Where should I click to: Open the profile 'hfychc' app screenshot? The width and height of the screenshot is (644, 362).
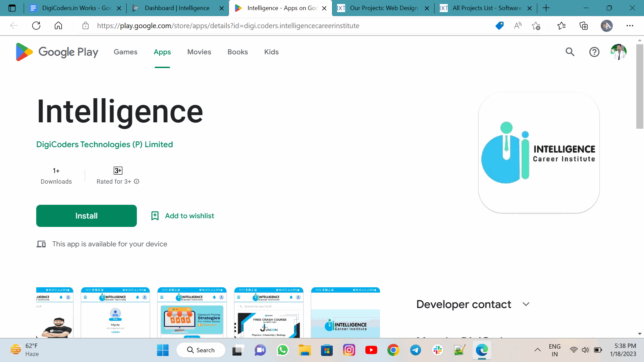coord(115,312)
